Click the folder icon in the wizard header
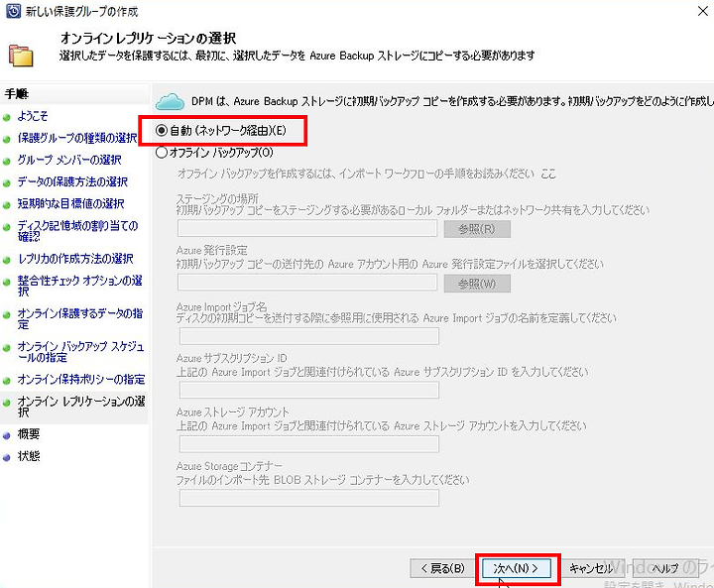This screenshot has width=714, height=588. (21, 56)
